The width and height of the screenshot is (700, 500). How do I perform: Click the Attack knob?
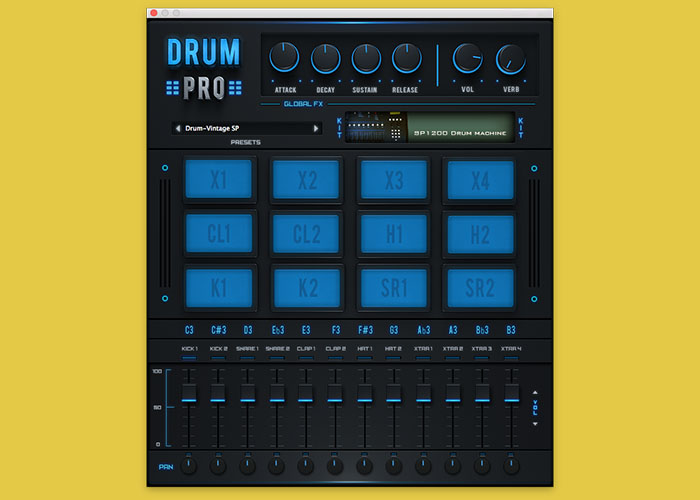(x=285, y=58)
